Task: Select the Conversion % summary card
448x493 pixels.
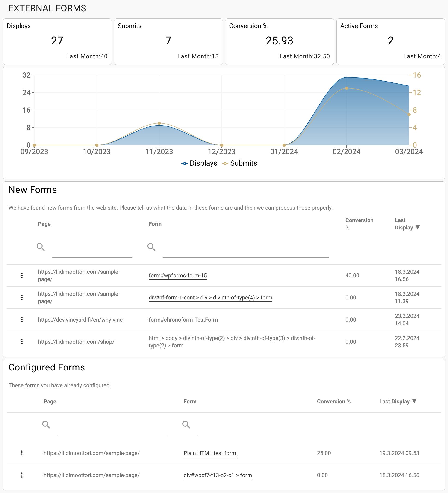Action: click(x=279, y=41)
